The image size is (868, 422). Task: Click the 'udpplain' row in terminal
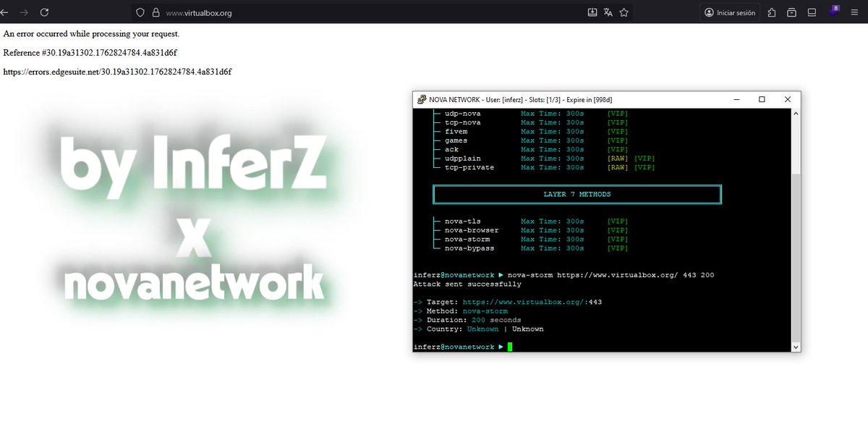[544, 159]
